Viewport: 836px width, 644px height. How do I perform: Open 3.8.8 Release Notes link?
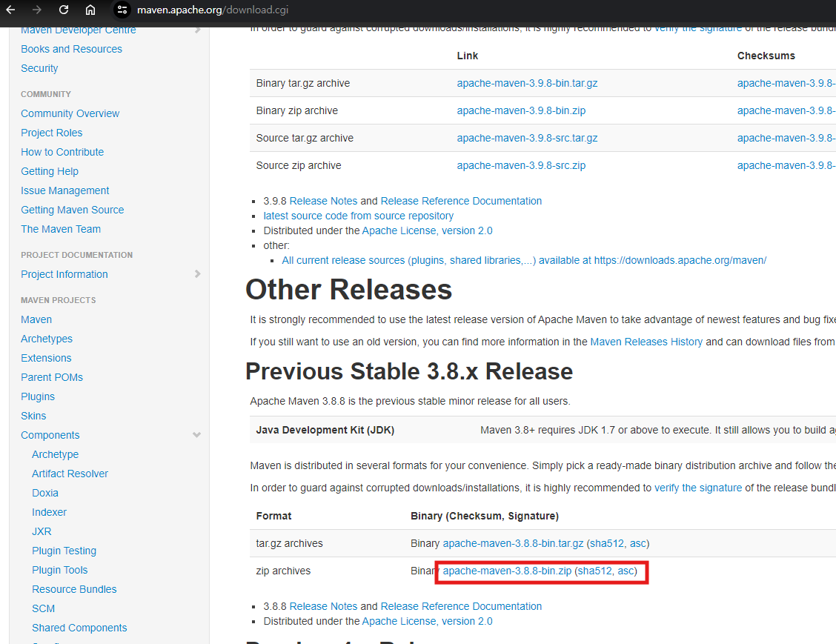pos(324,607)
